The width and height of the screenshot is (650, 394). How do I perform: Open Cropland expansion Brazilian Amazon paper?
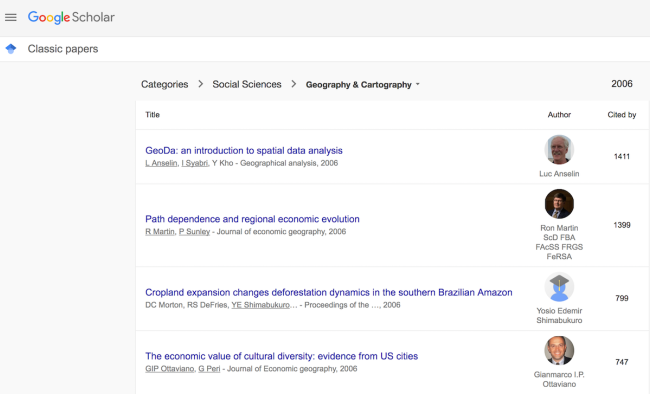click(x=329, y=292)
